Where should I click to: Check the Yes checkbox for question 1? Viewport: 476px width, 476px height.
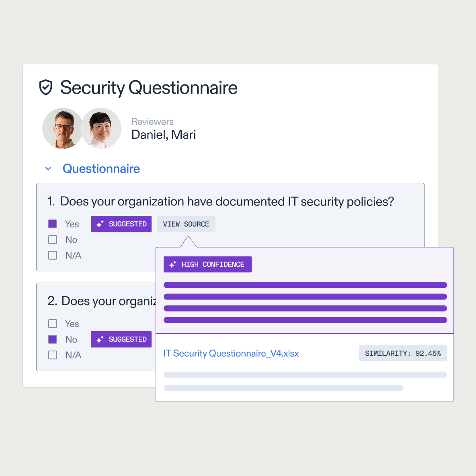[52, 224]
